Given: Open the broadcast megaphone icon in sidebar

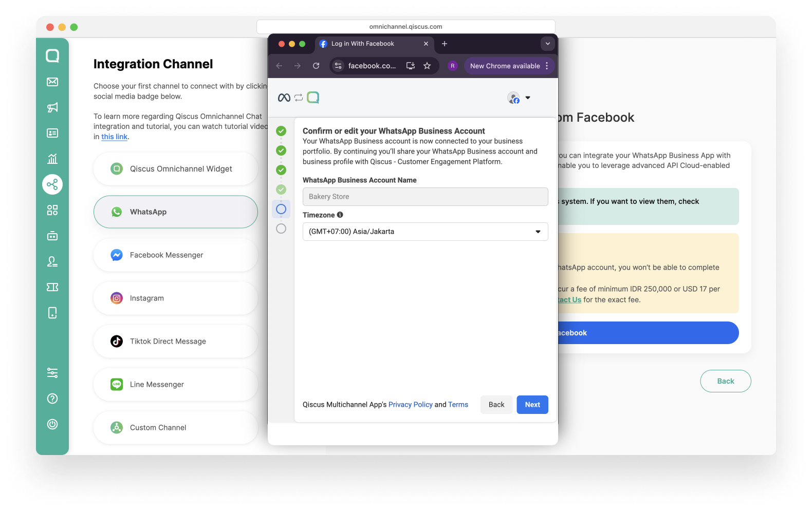Looking at the screenshot, I should point(52,107).
